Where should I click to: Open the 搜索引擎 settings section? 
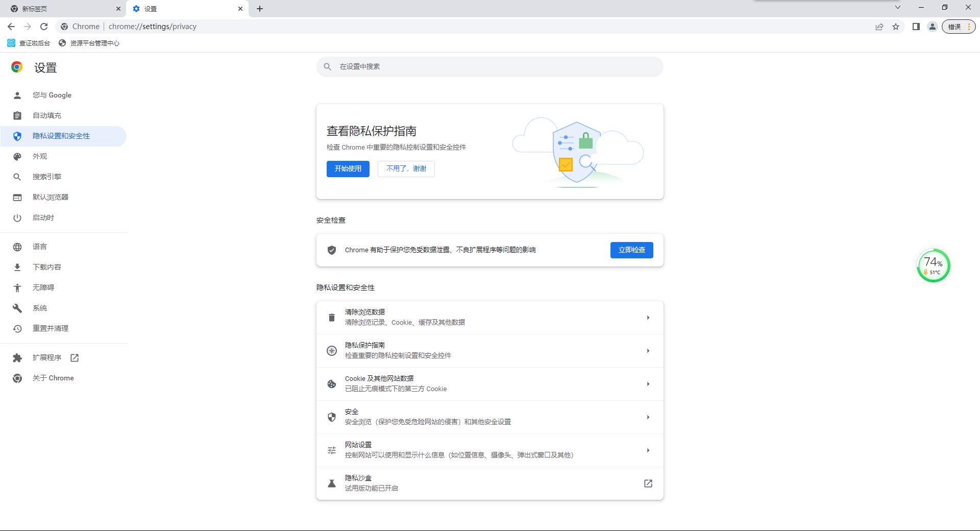click(x=46, y=177)
